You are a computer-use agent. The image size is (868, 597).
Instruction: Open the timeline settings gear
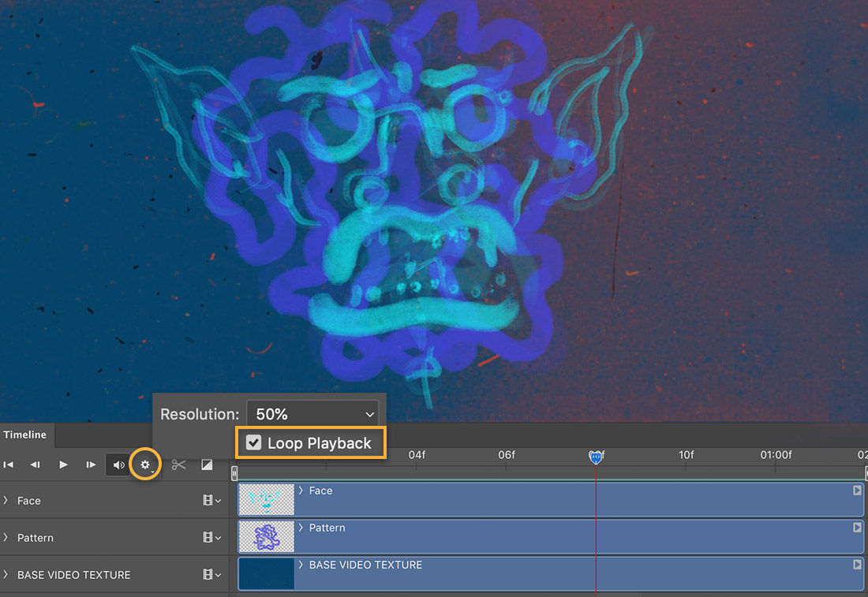click(145, 465)
